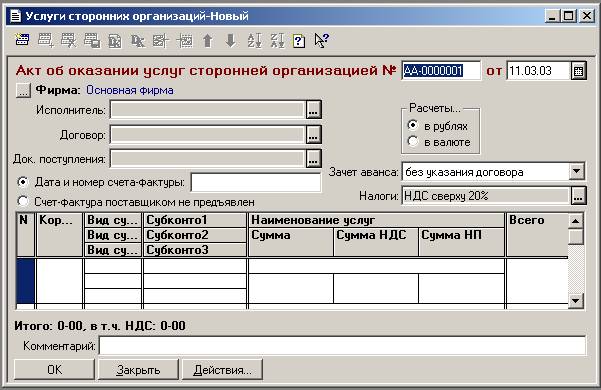Open the Исполнитель selection ellipsis button
The image size is (601, 390).
pos(314,110)
